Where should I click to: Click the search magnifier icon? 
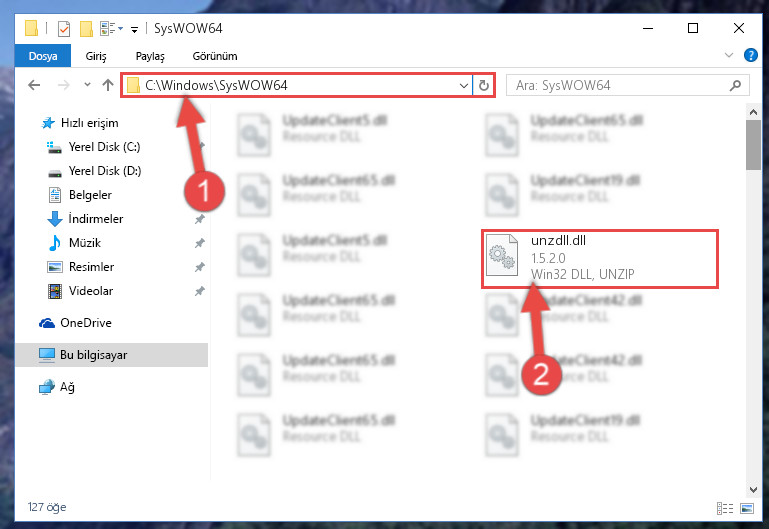coord(735,86)
